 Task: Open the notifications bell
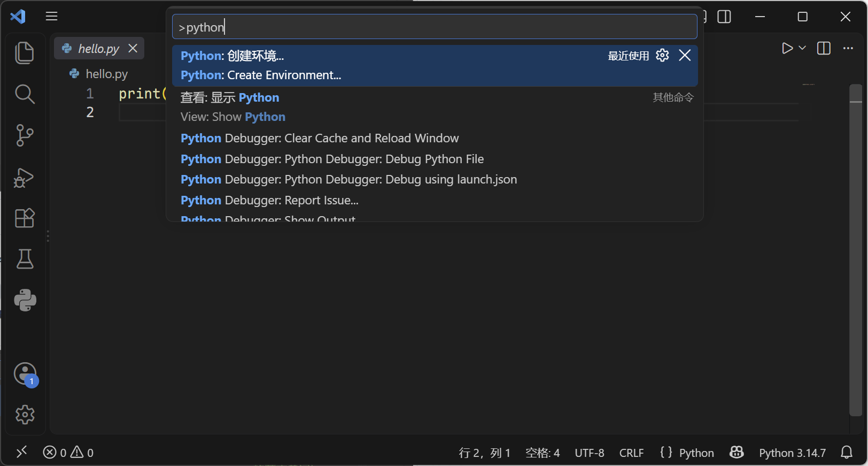point(847,453)
